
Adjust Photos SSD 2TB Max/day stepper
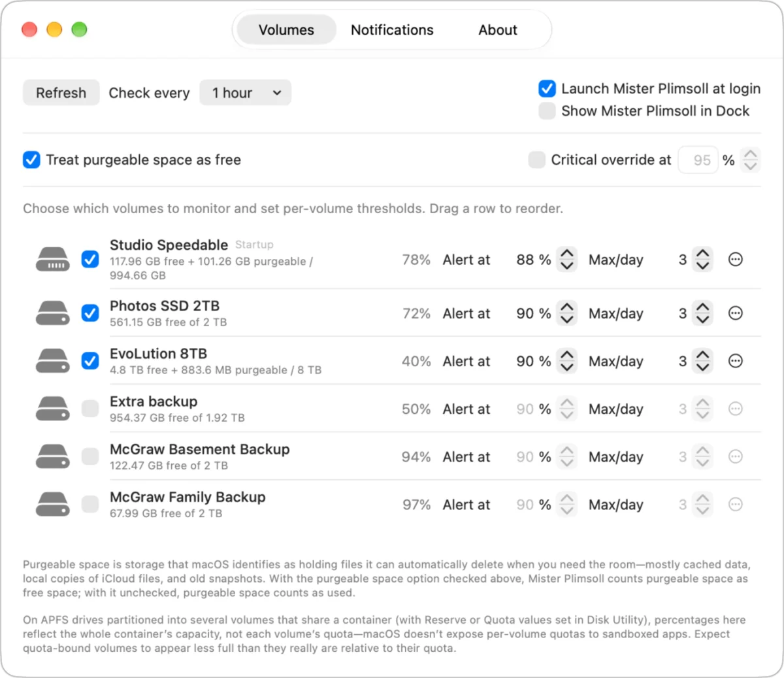pos(702,313)
